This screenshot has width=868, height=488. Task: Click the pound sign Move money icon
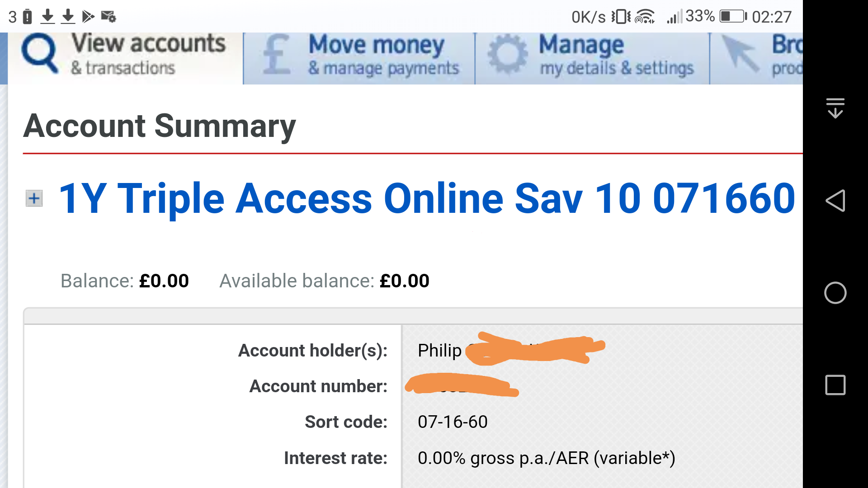pos(276,55)
